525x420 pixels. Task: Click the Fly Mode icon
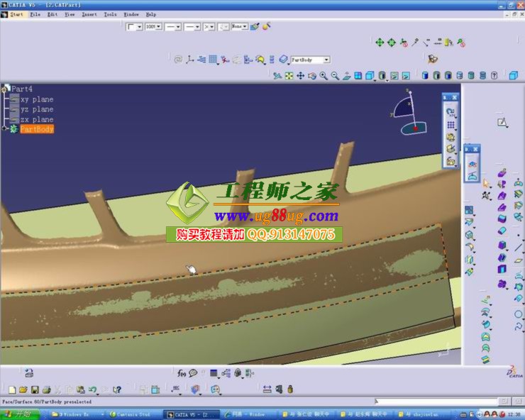[277, 76]
